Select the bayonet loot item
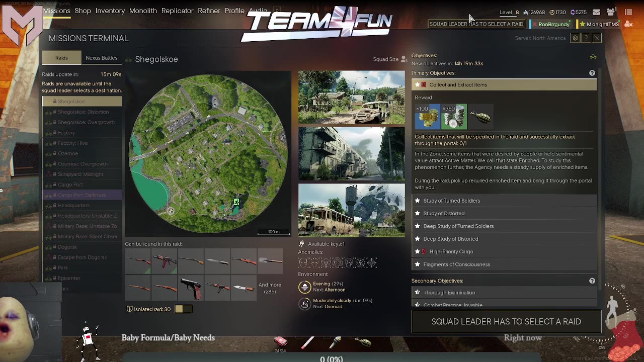 pos(244,288)
